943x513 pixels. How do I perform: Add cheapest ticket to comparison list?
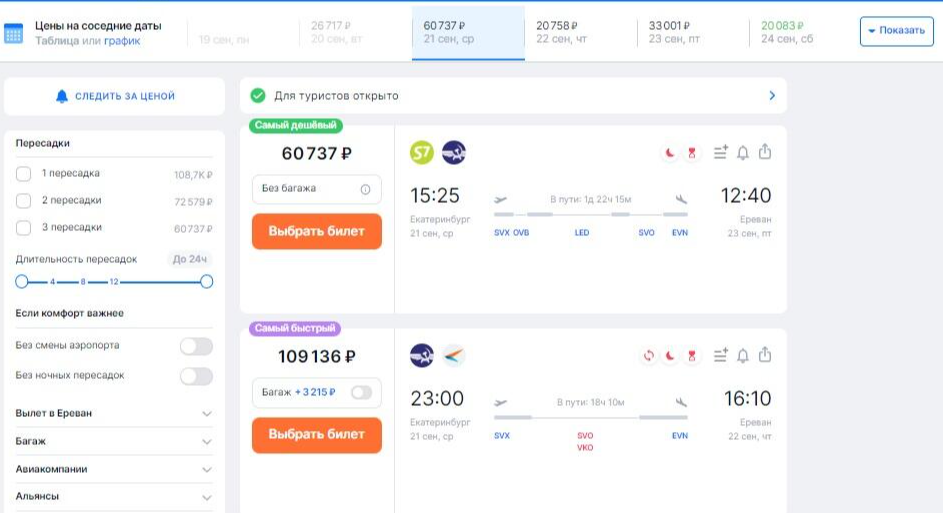click(720, 152)
